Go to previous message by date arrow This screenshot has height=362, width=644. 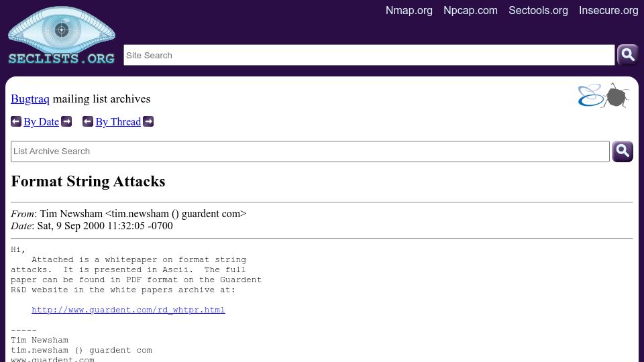16,121
